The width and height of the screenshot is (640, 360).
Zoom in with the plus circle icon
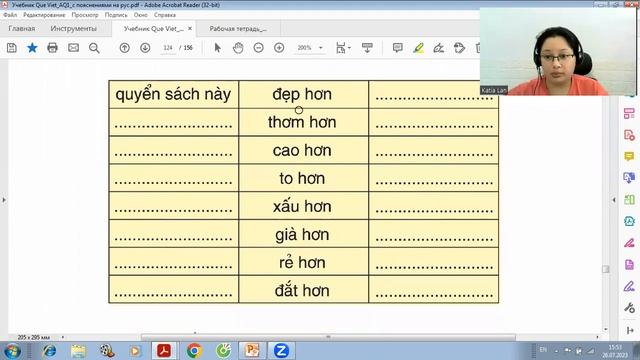click(x=279, y=48)
